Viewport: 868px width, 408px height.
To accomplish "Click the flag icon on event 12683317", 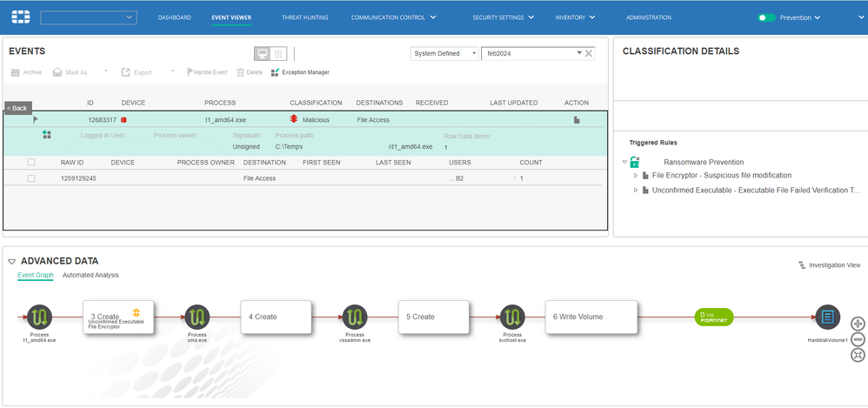I will (x=36, y=119).
